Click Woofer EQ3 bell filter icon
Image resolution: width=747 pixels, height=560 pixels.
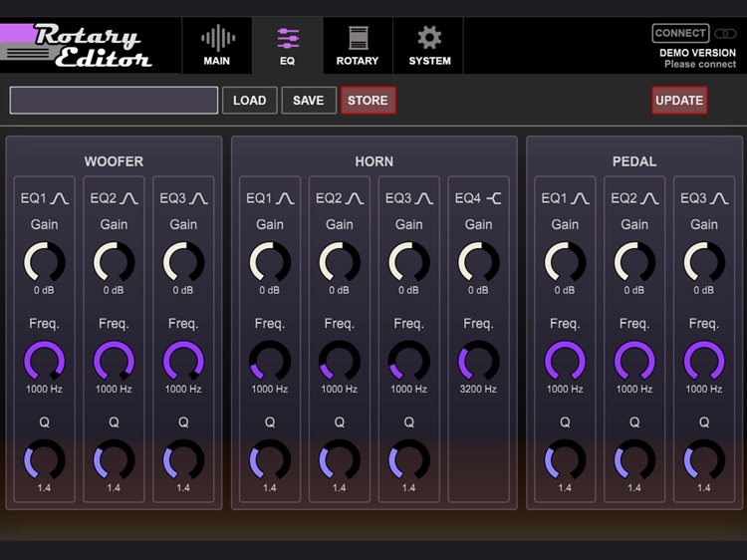pyautogui.click(x=198, y=198)
